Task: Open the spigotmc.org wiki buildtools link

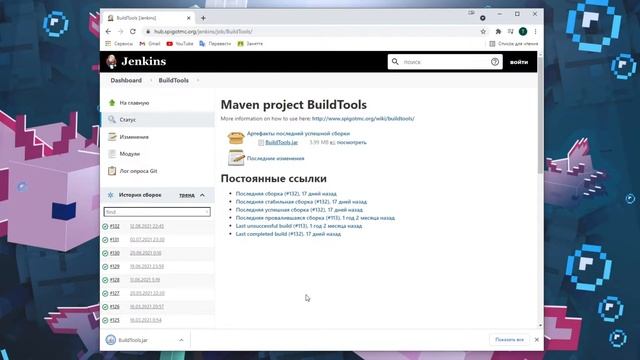Action: (363, 118)
